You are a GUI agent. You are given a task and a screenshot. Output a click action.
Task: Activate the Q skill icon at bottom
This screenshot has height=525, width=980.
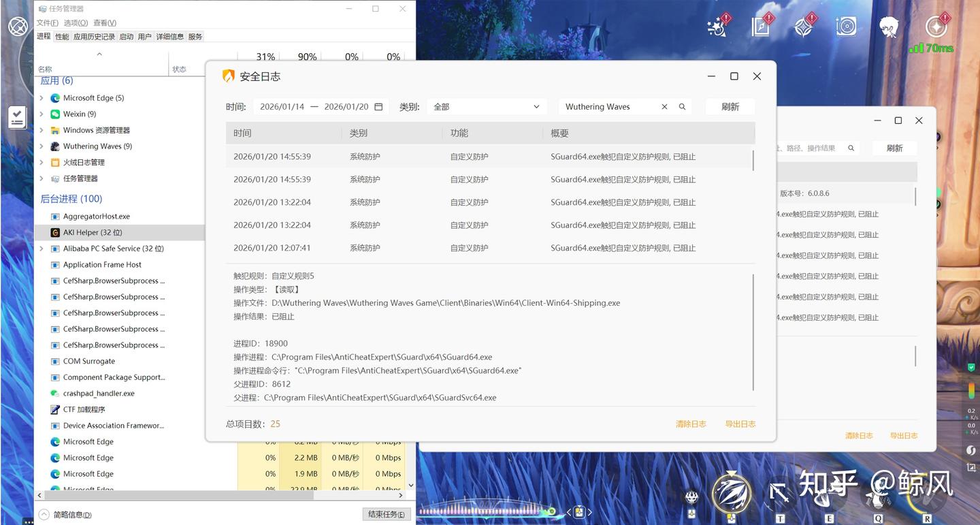(877, 495)
